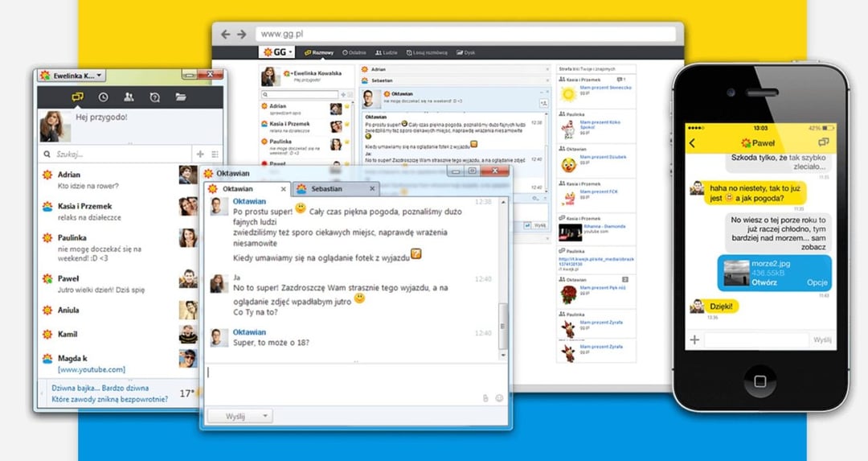Click the browser back arrow button
This screenshot has height=461, width=868.
[226, 35]
